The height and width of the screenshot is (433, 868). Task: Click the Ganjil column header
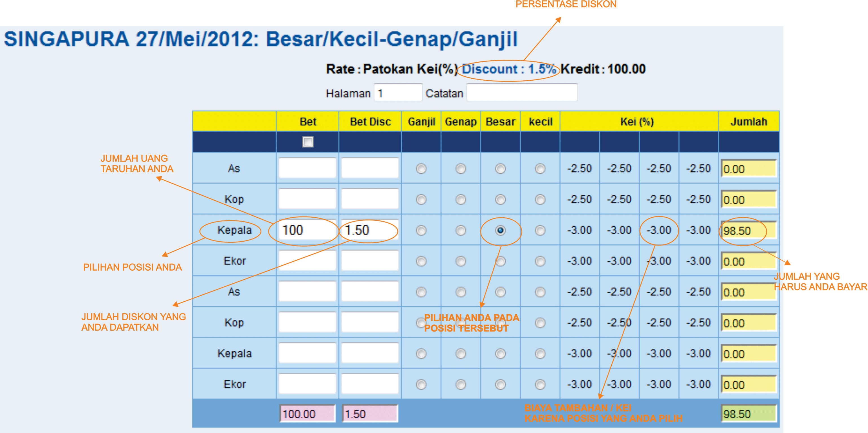click(x=421, y=122)
